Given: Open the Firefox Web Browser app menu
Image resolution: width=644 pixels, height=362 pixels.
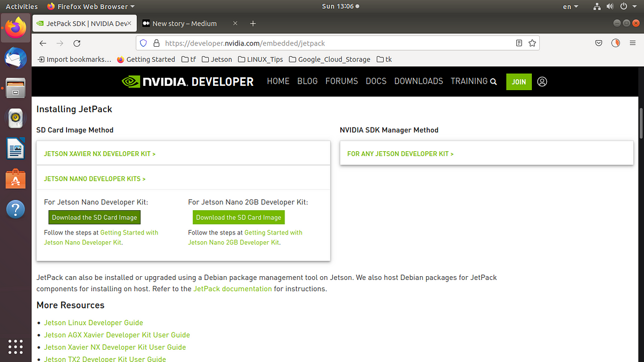Looking at the screenshot, I should tap(91, 6).
